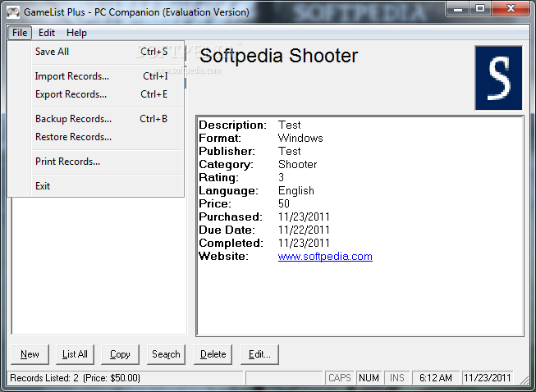Select Import Records... menu entry
The width and height of the screenshot is (536, 392).
point(108,76)
